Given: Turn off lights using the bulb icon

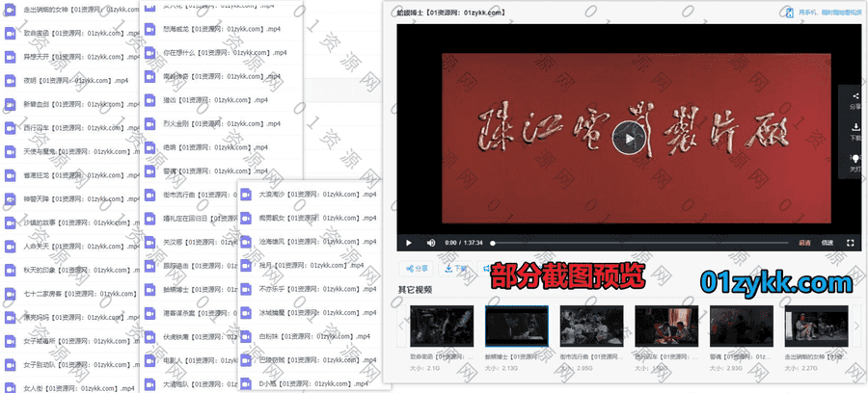Looking at the screenshot, I should coord(855,158).
